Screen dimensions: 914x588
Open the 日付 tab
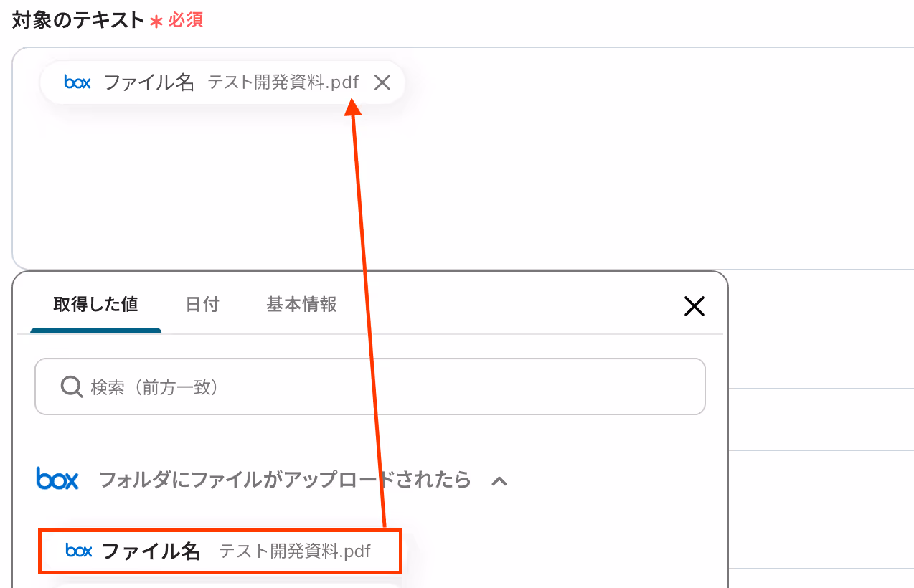[202, 305]
